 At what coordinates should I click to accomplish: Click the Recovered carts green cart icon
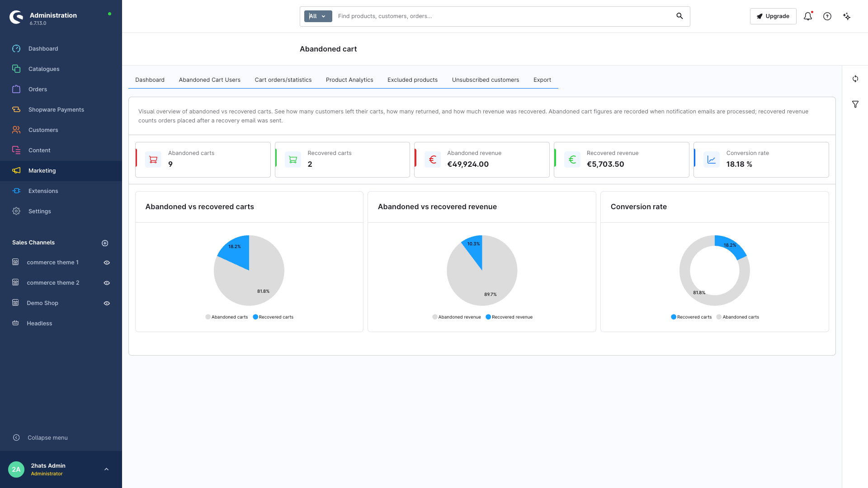[293, 160]
